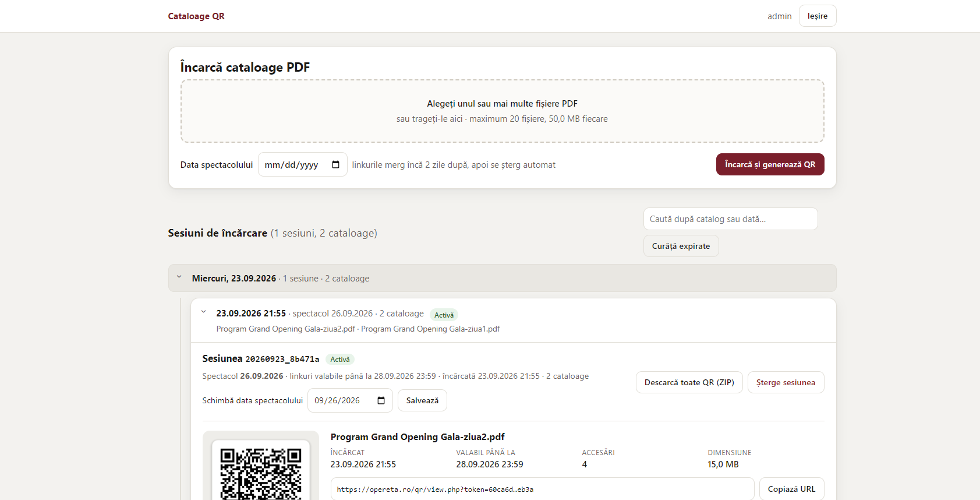Log out with the Ieșire button
Image resolution: width=980 pixels, height=500 pixels.
pos(818,16)
